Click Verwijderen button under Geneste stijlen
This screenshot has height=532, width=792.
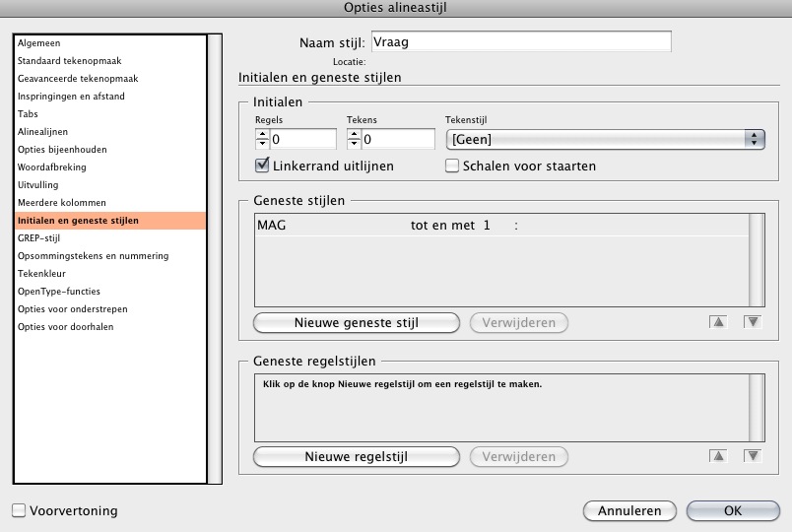pos(519,322)
